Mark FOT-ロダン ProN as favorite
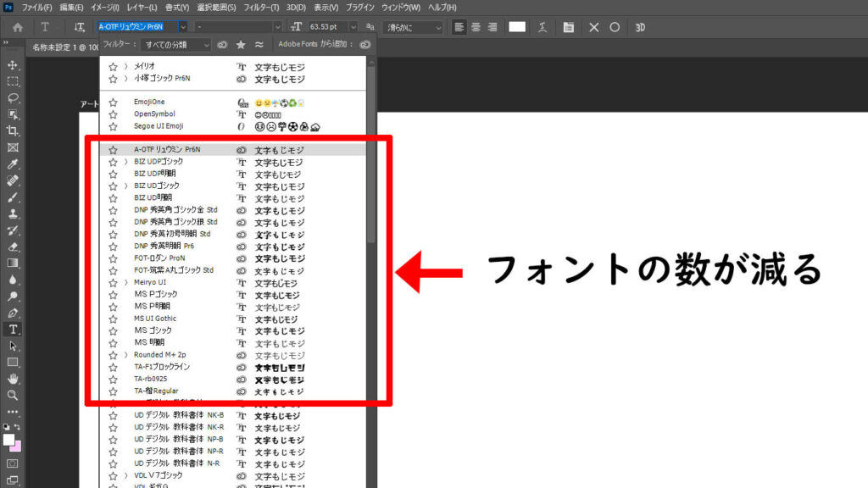Screen dimensions: 868x488 click(113, 258)
